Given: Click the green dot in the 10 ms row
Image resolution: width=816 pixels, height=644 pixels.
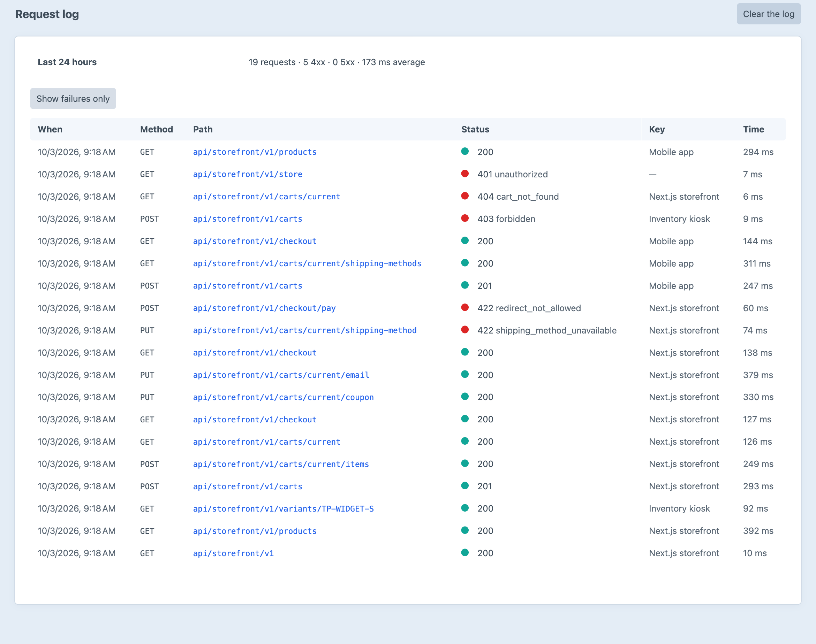Looking at the screenshot, I should (465, 552).
